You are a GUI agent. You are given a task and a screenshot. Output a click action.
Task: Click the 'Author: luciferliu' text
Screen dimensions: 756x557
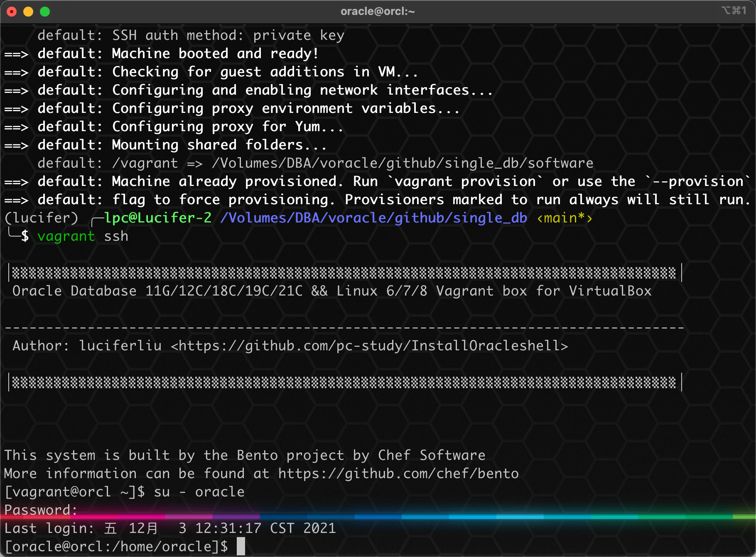click(x=87, y=346)
